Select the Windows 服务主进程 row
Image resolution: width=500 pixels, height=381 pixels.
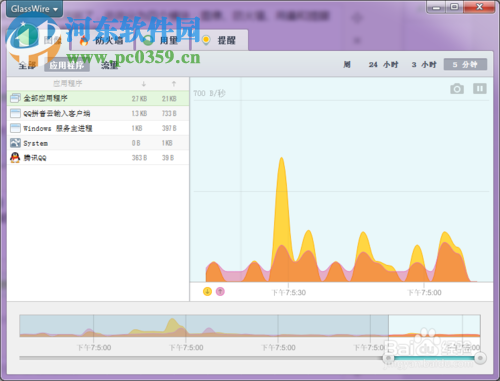pos(98,128)
